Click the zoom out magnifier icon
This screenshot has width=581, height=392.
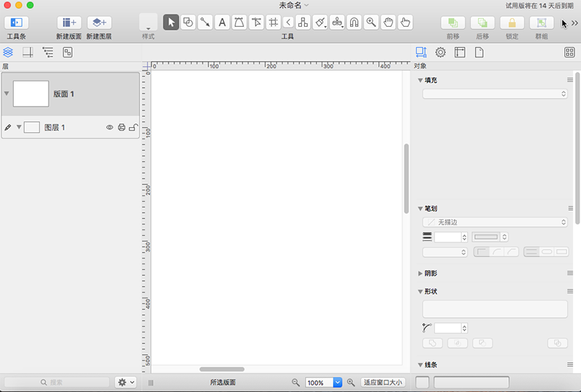[296, 382]
